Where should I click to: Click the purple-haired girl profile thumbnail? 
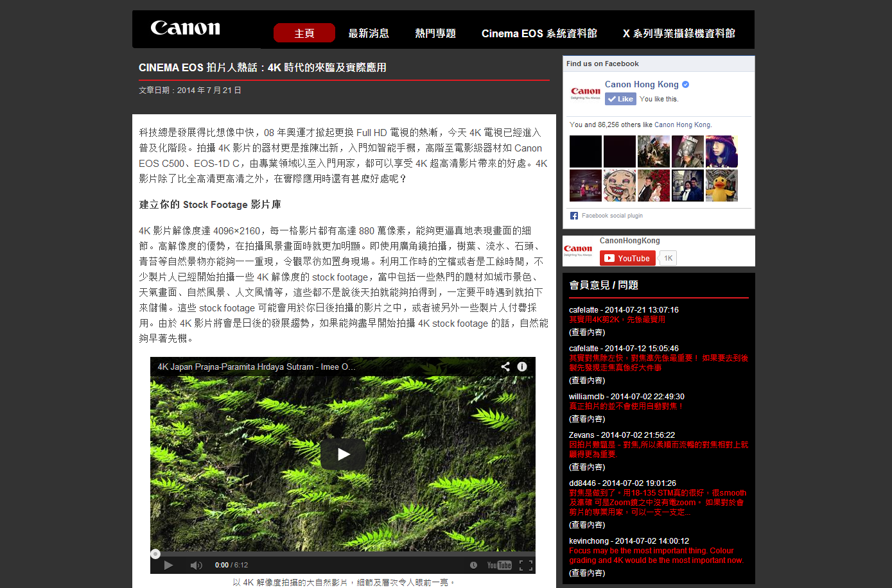tap(722, 151)
